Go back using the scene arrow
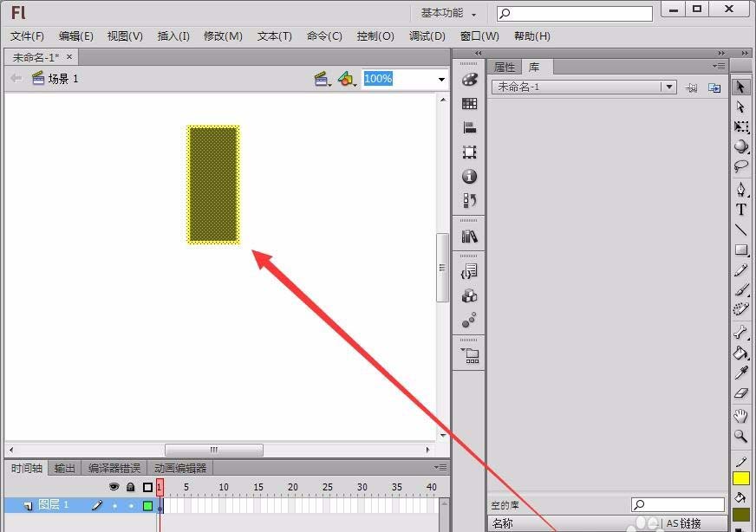This screenshot has height=532, width=756. click(16, 78)
